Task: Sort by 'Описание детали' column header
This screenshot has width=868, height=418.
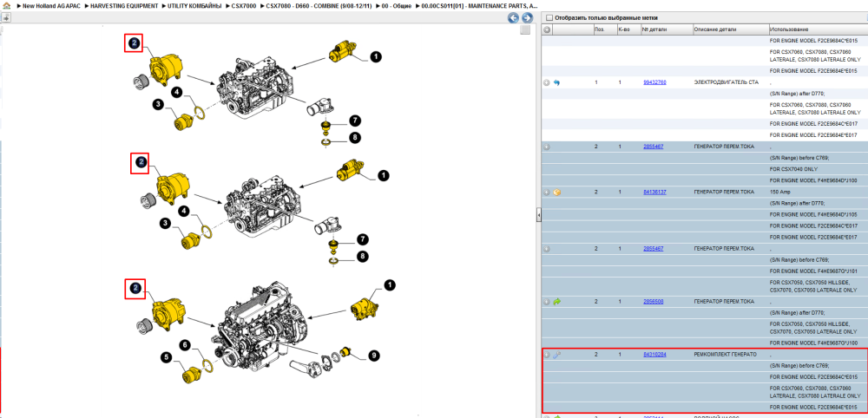Action: 730,29
